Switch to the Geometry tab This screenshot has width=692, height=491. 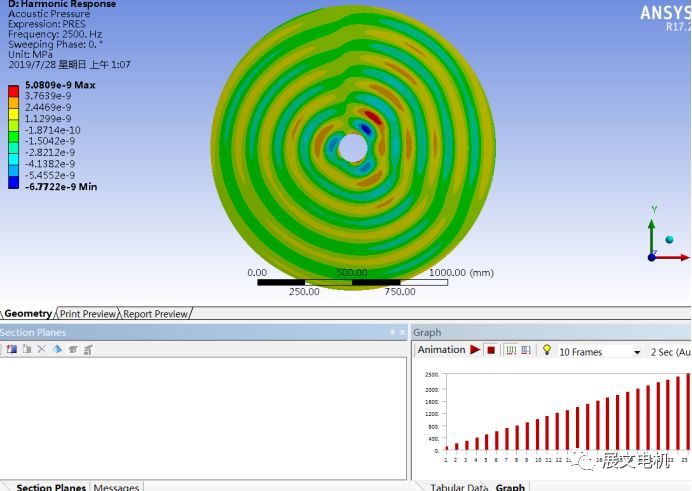tap(28, 314)
